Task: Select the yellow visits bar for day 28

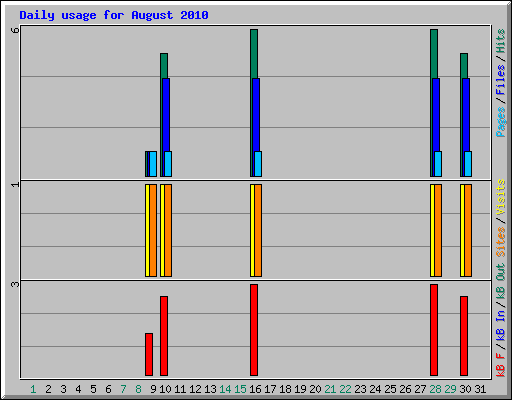Action: click(432, 230)
